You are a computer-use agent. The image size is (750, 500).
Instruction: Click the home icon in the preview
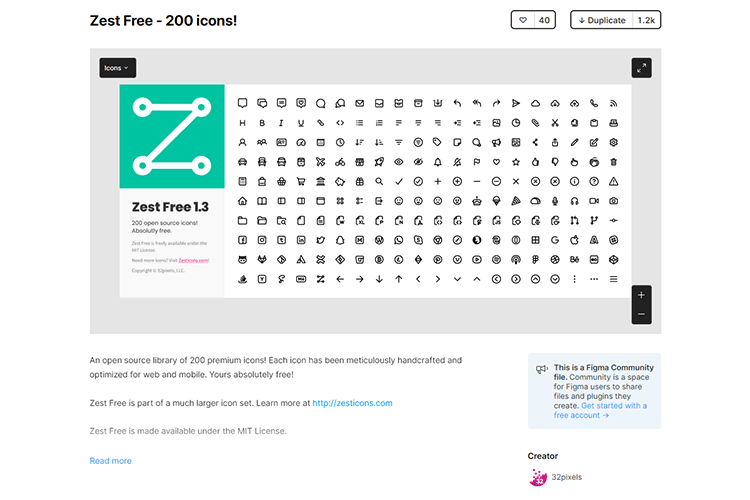point(242,200)
